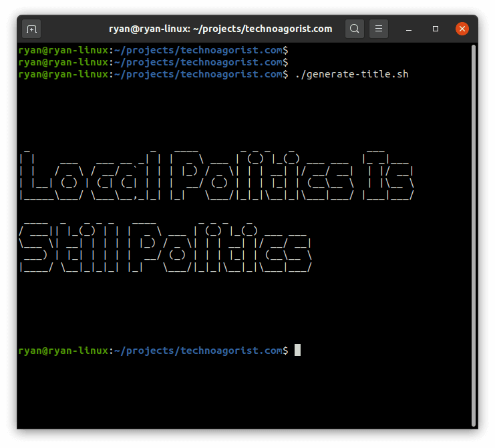495x448 pixels.
Task: Open a new terminal tab
Action: pyautogui.click(x=31, y=29)
